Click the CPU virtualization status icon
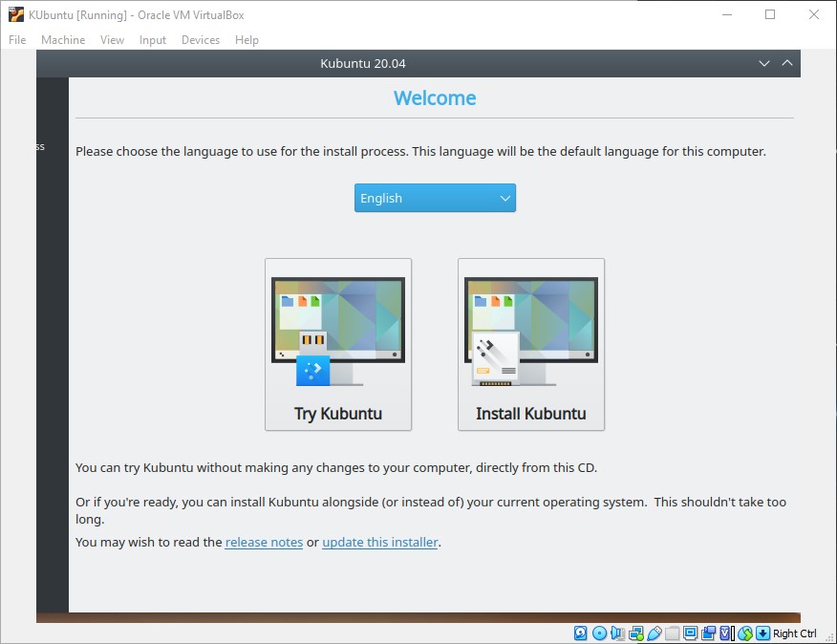The width and height of the screenshot is (837, 644). pos(727,633)
